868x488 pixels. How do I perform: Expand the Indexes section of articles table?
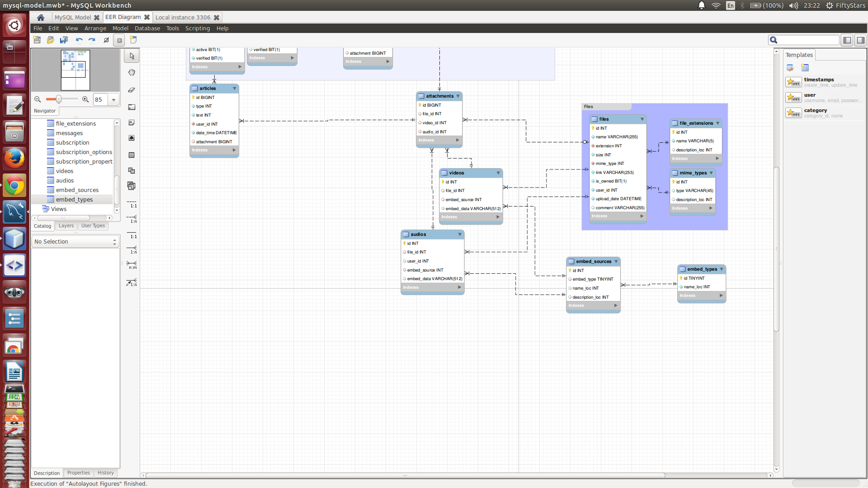click(234, 150)
